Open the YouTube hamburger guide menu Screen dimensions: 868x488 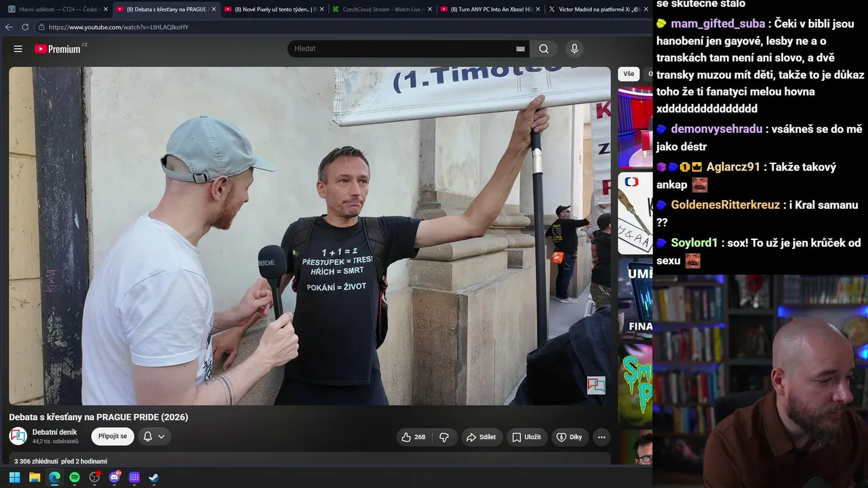(18, 49)
